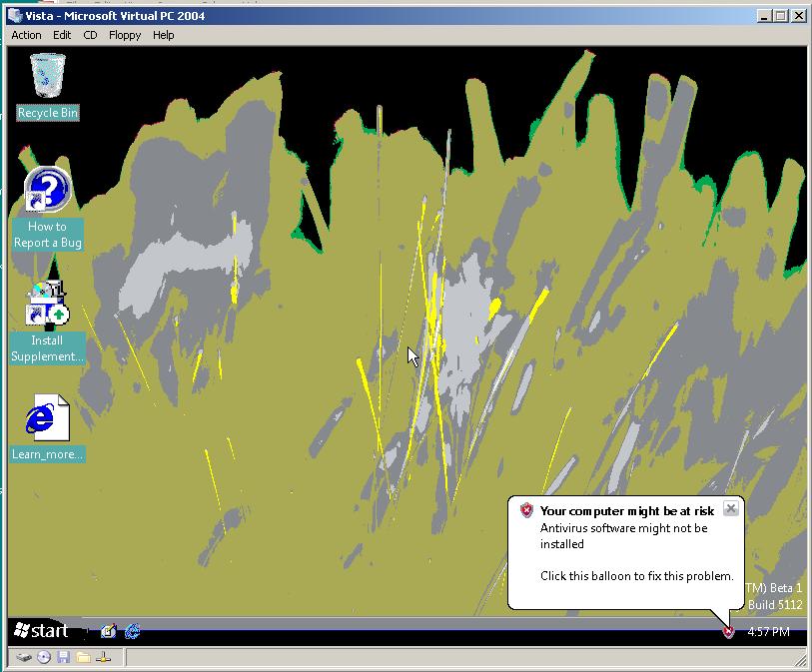Screen dimensions: 812x672
Task: Click the 'Learn_more...' icon label
Action: [47, 454]
